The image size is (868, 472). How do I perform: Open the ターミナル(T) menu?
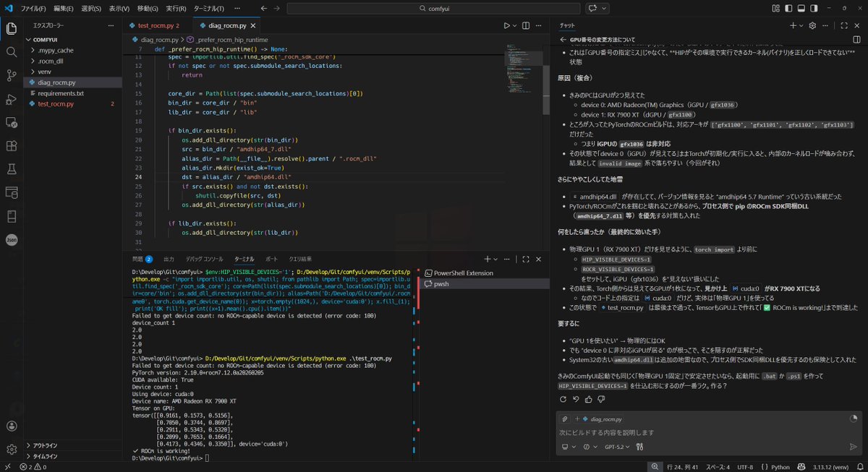click(x=209, y=8)
